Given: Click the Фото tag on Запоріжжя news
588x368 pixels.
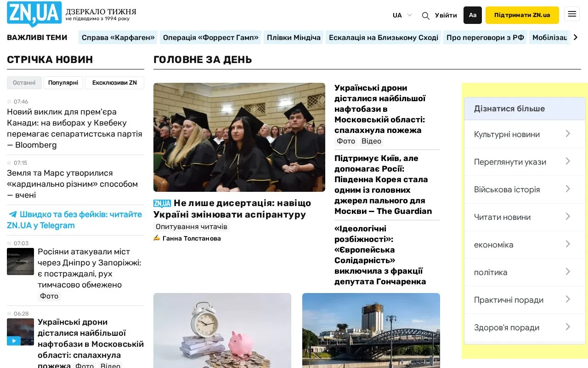Looking at the screenshot, I should pyautogui.click(x=49, y=296).
